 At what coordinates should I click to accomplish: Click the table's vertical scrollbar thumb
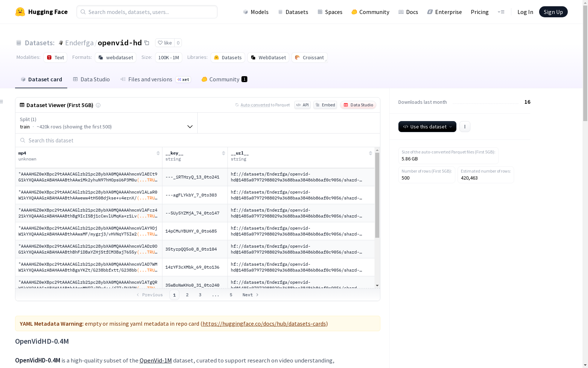click(377, 195)
